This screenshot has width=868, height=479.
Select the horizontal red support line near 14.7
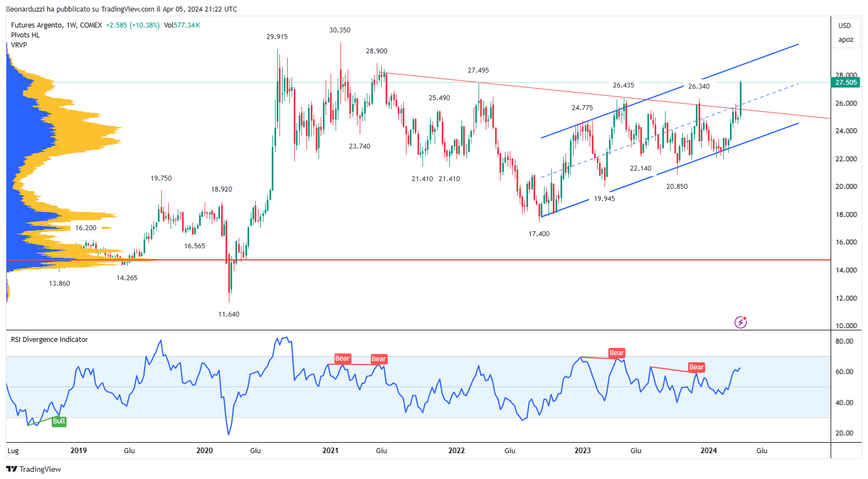pos(418,260)
